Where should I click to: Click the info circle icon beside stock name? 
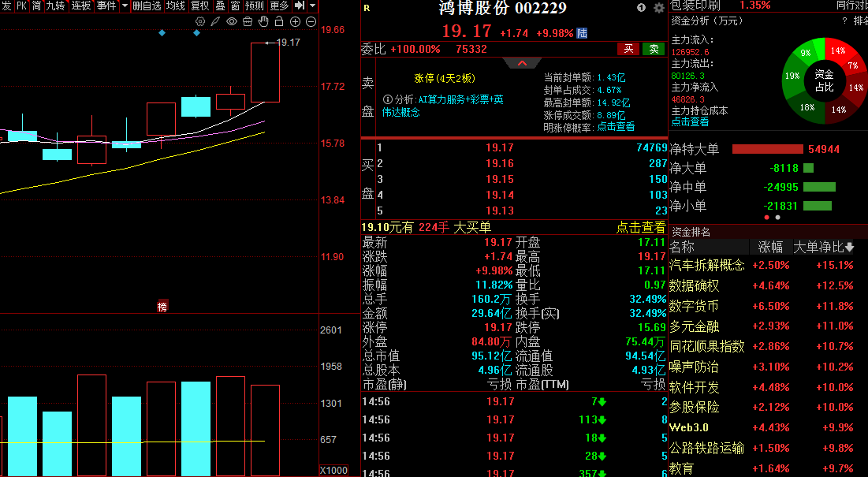pos(641,8)
